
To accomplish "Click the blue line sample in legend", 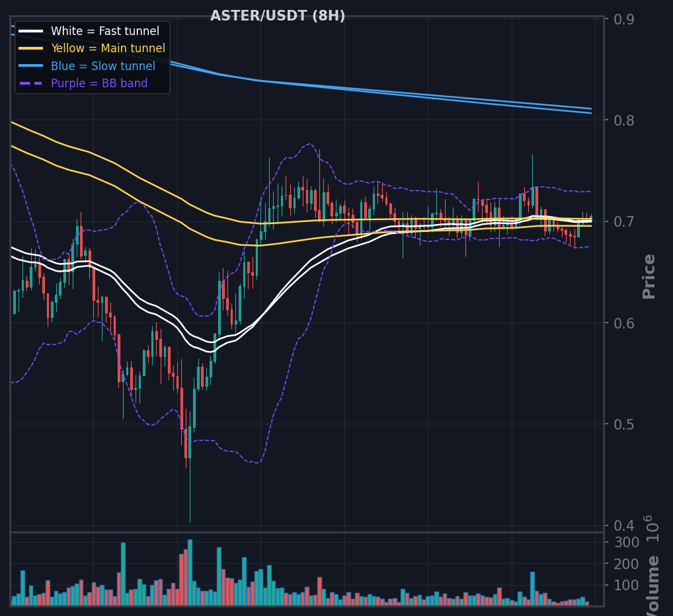I will (x=31, y=65).
